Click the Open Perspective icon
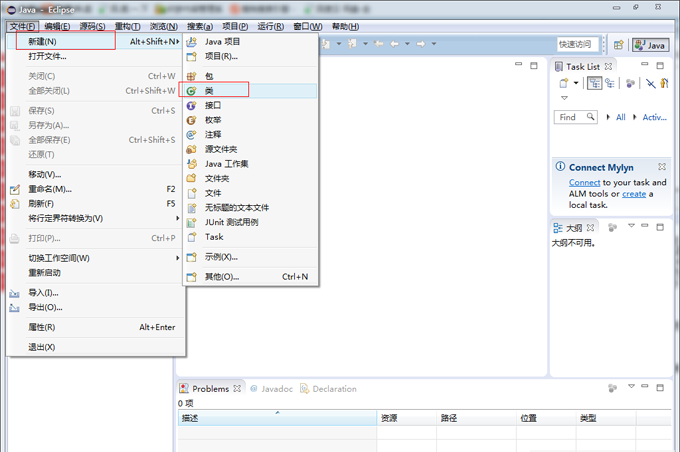 click(618, 45)
